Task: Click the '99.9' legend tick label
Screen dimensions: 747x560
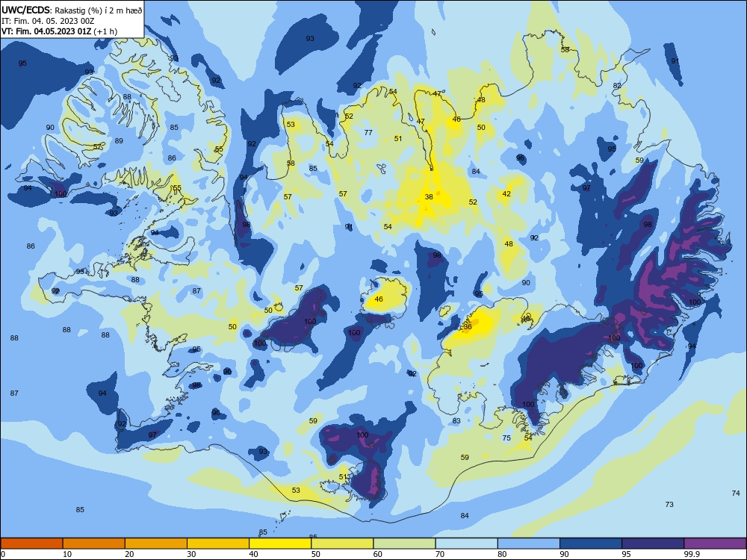Action: (691, 554)
